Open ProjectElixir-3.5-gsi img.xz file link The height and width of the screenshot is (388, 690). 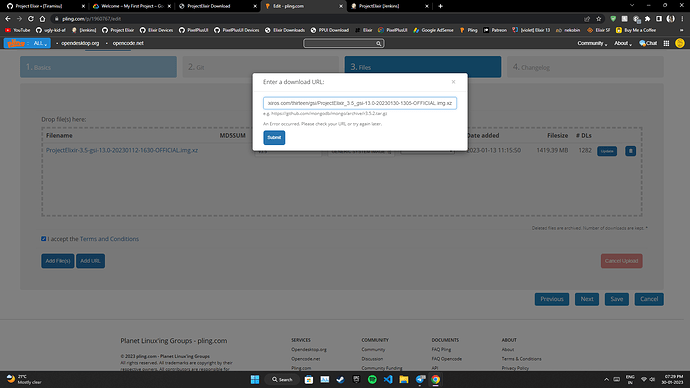pos(122,150)
